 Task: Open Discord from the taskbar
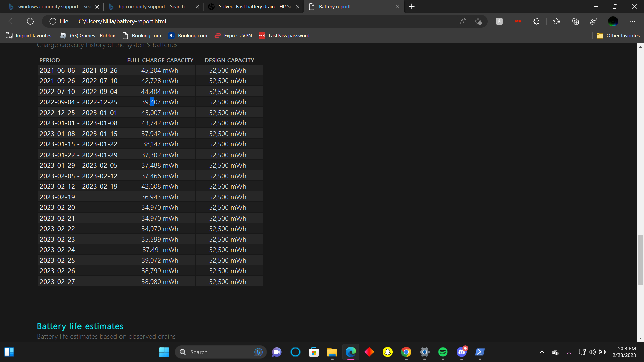(461, 352)
